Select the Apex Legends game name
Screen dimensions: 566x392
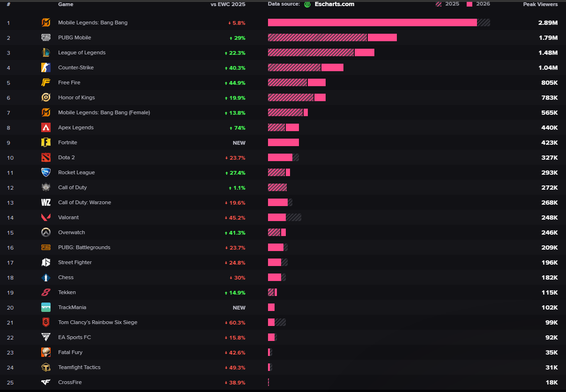[76, 127]
